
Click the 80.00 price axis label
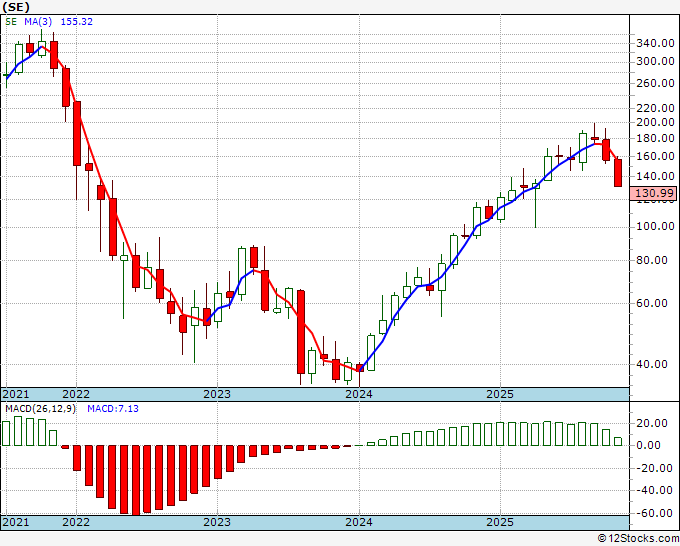click(652, 260)
